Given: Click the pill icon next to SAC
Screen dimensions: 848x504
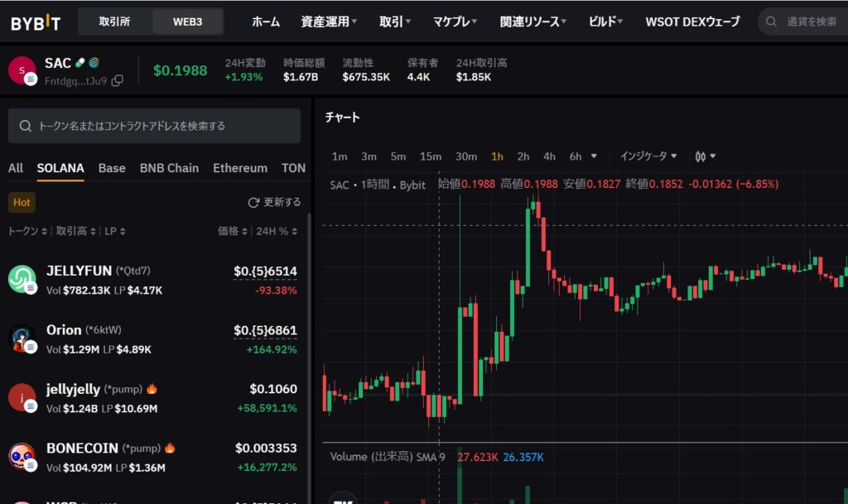Looking at the screenshot, I should click(x=80, y=63).
